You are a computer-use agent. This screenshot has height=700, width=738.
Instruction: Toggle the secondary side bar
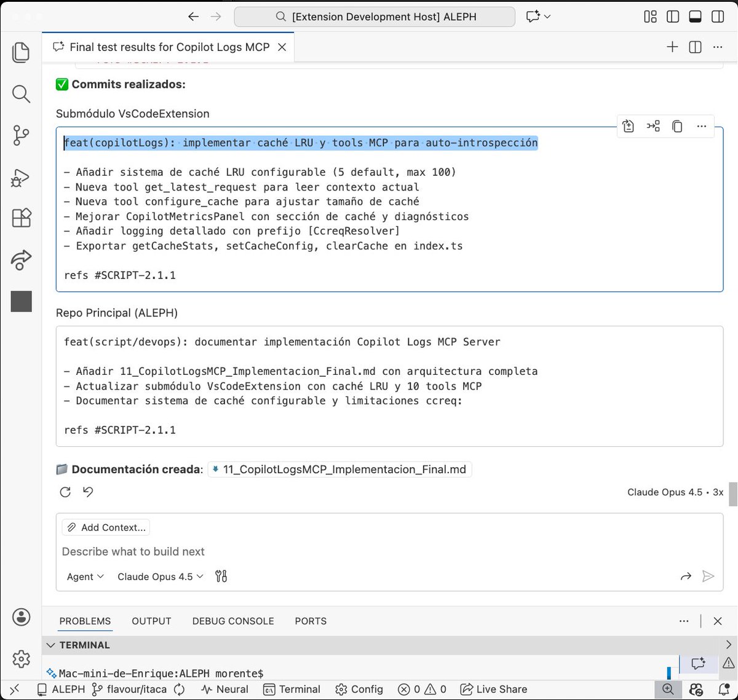(718, 17)
